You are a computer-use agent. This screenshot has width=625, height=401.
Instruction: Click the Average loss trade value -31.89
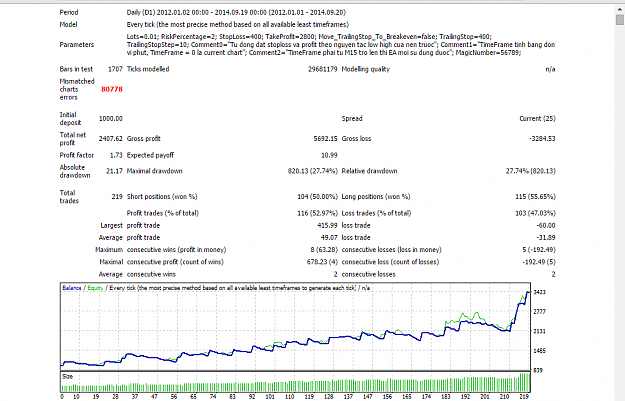tap(546, 238)
